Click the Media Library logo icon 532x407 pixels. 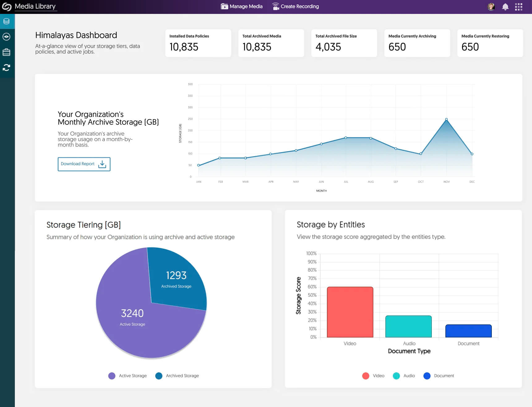7,7
